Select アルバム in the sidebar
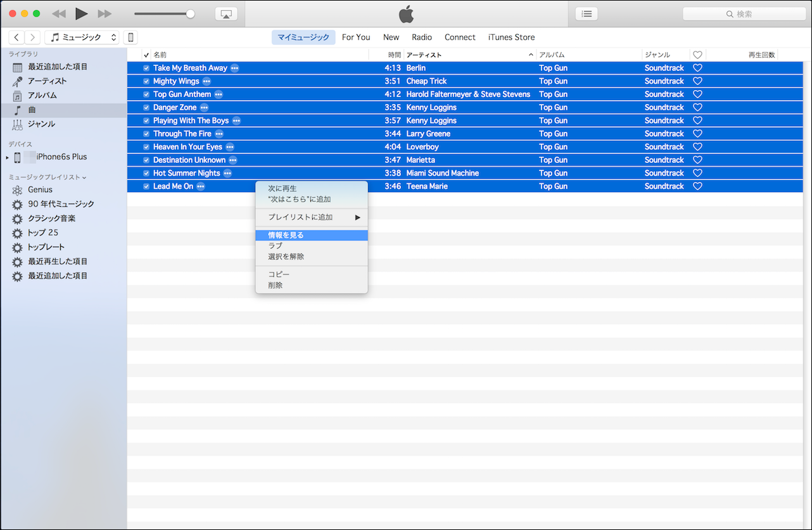 pyautogui.click(x=42, y=95)
